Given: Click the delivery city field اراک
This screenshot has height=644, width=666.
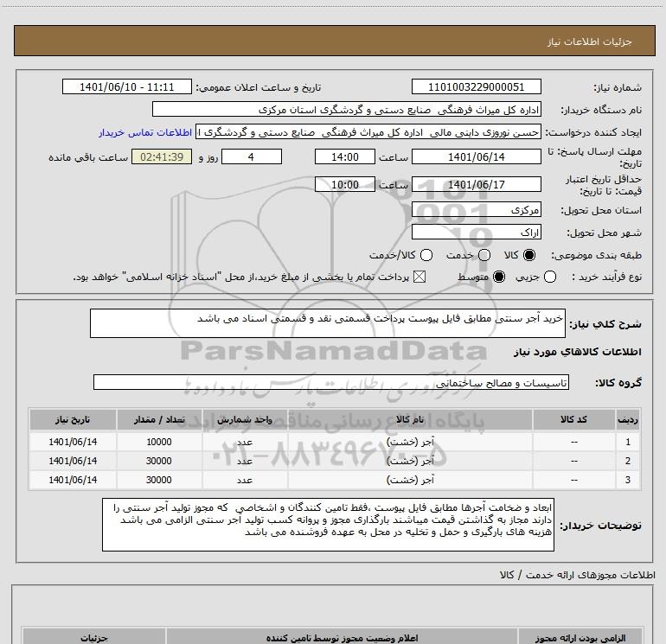Looking at the screenshot, I should point(476,233).
